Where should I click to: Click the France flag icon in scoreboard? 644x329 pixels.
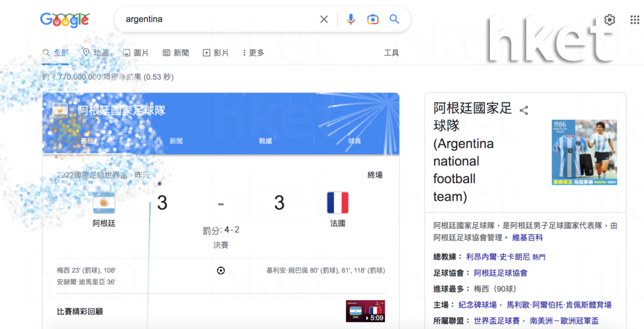pyautogui.click(x=338, y=203)
